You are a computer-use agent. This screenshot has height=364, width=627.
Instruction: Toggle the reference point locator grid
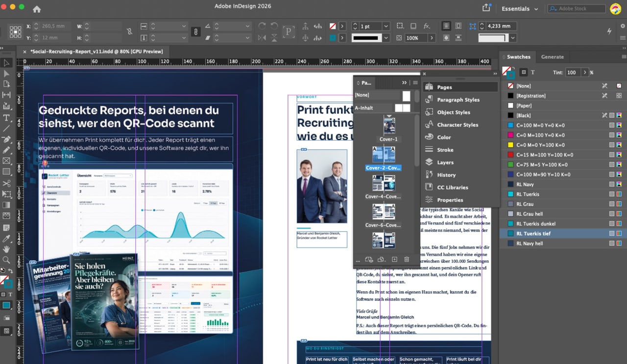coord(15,32)
